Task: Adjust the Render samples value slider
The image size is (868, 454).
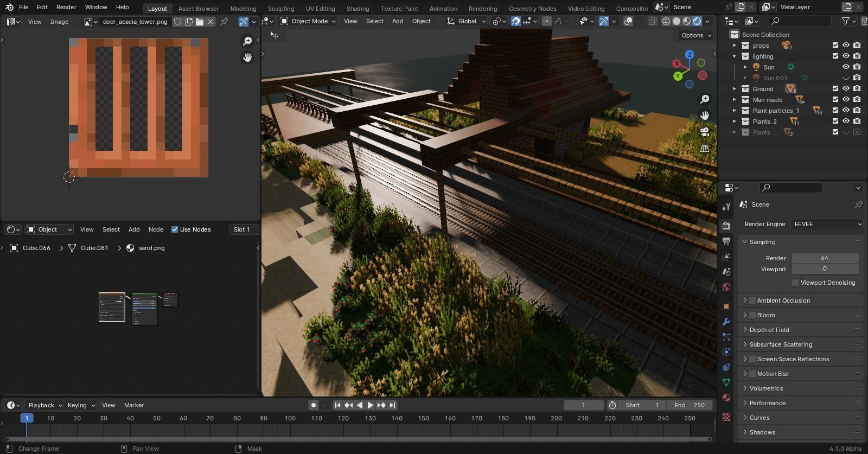Action: point(825,258)
